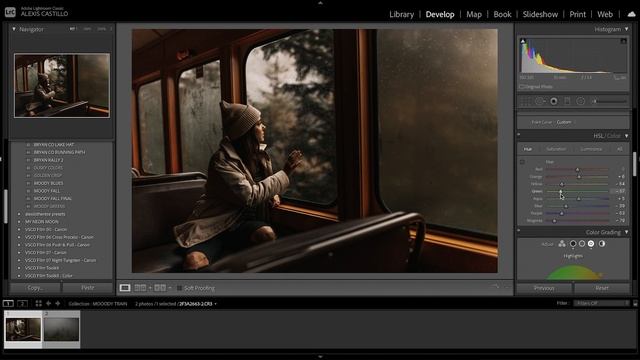The width and height of the screenshot is (640, 360).
Task: Open the Slideshow module
Action: (x=540, y=14)
